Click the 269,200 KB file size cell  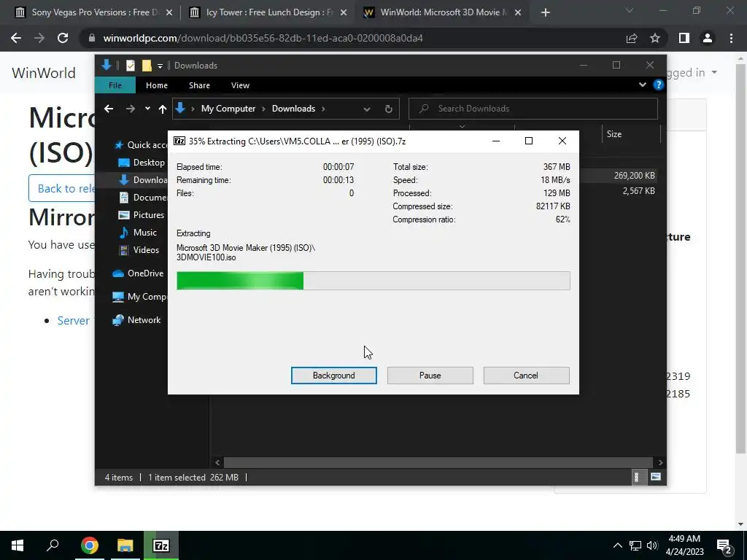[x=634, y=176]
